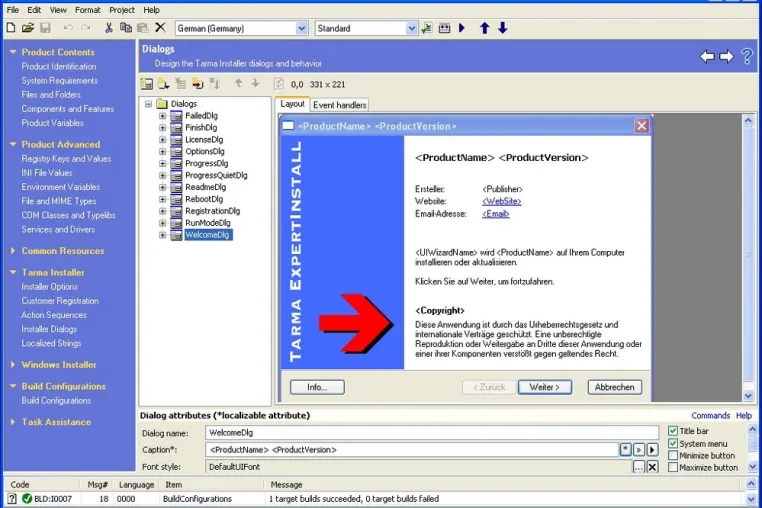Viewport: 762px width, 508px height.
Task: Click the blue play Run icon
Action: click(x=462, y=28)
